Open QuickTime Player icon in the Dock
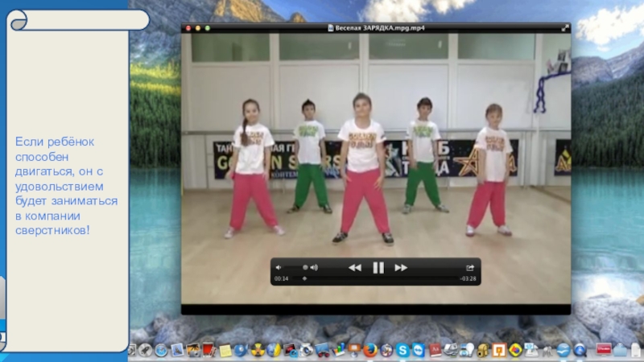Image resolution: width=644 pixels, height=362 pixels. (x=580, y=350)
